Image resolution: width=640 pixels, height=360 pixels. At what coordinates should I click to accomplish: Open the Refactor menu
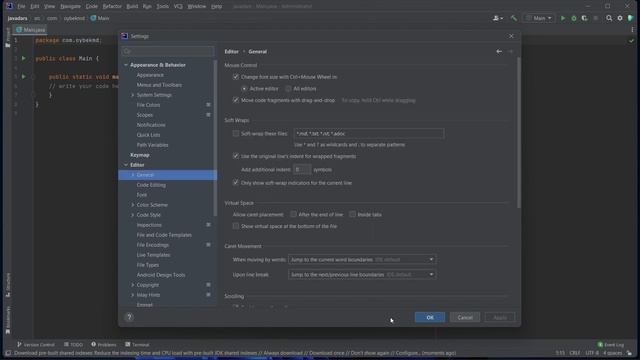(x=112, y=6)
